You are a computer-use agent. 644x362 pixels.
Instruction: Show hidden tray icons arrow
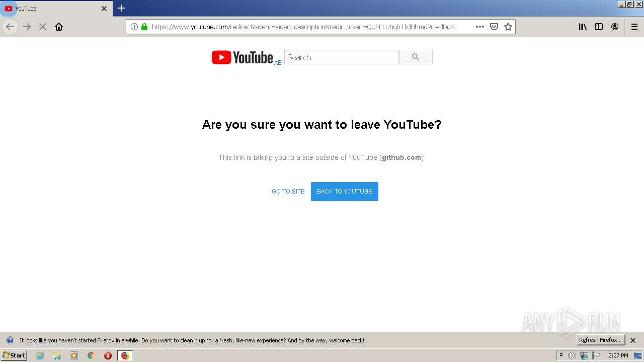(x=561, y=355)
